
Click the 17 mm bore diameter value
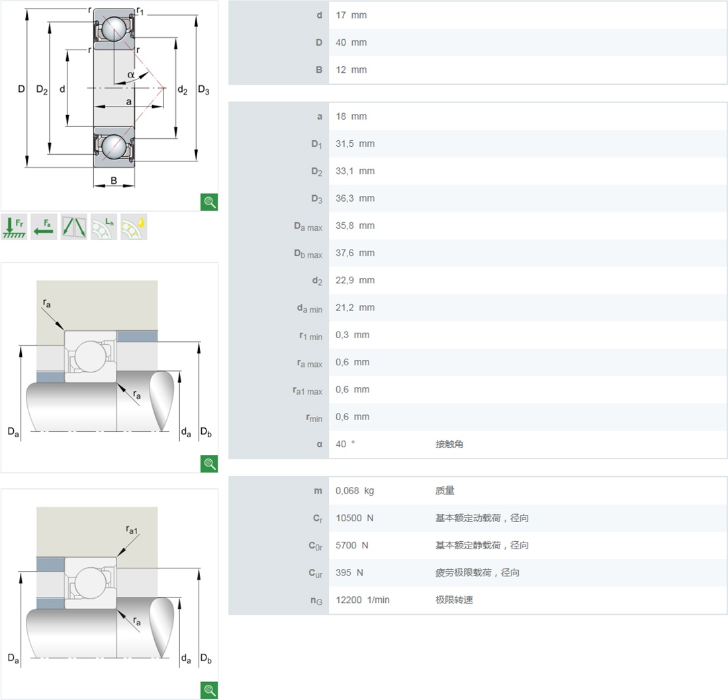tap(351, 15)
